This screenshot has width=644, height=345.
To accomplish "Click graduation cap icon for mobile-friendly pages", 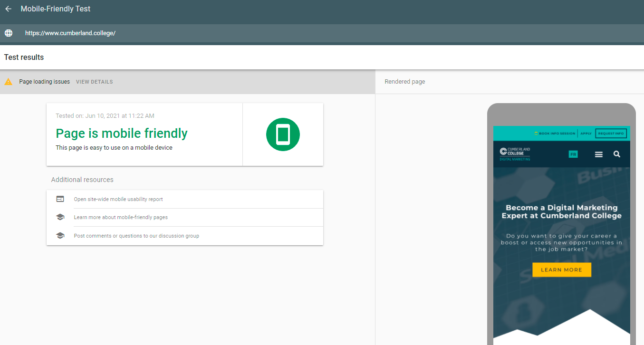I will (x=60, y=217).
